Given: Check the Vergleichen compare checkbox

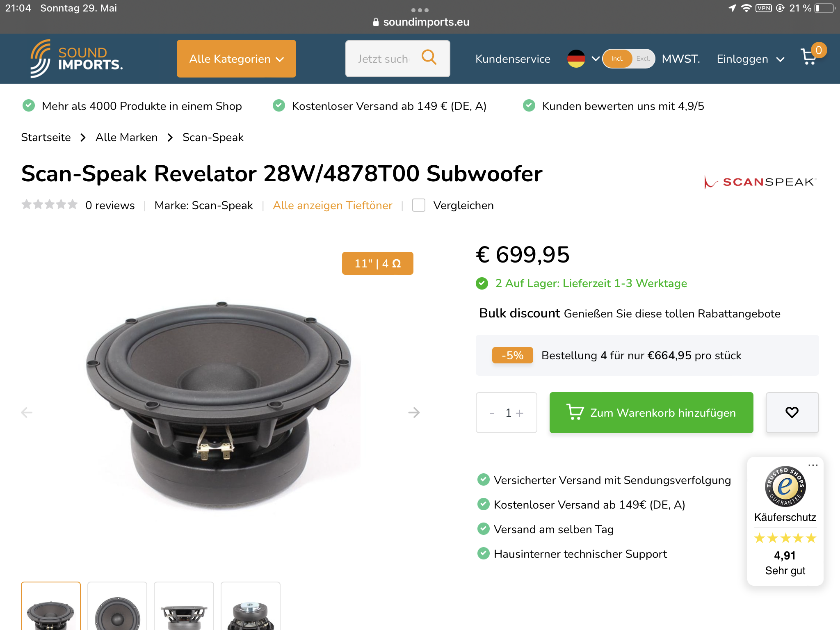Looking at the screenshot, I should click(418, 205).
